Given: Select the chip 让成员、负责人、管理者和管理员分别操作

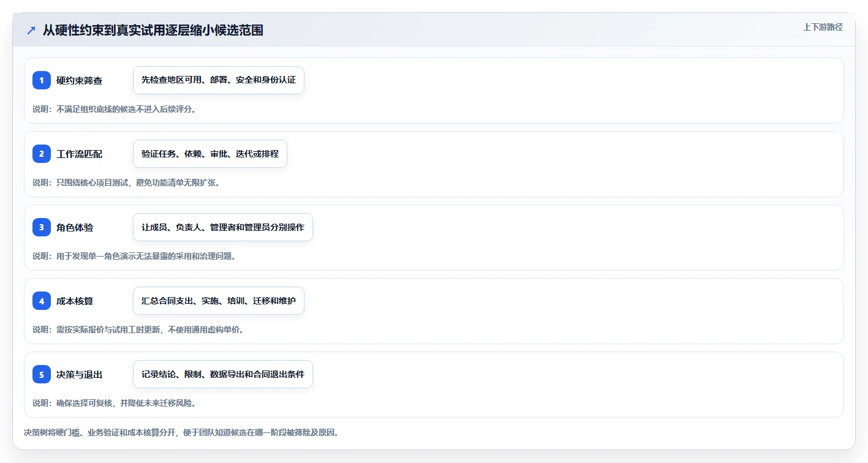Looking at the screenshot, I should coord(223,227).
